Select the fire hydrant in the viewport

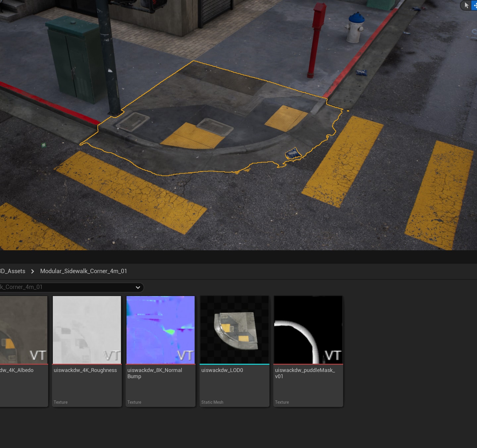(355, 28)
